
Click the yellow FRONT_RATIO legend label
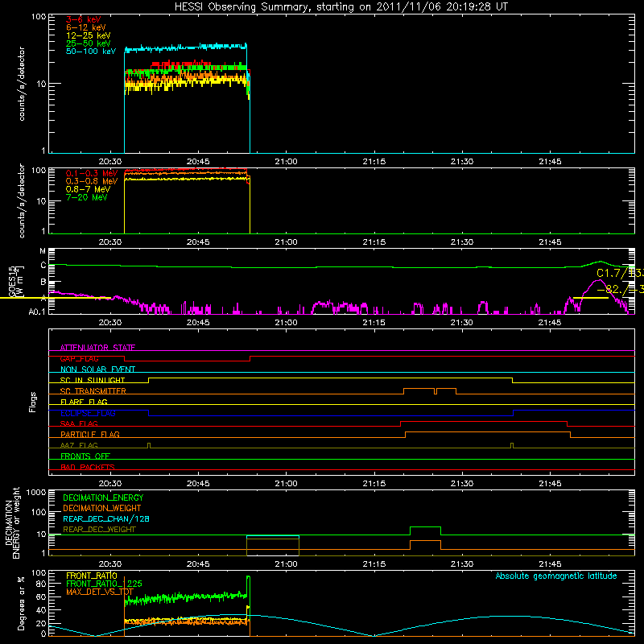click(x=91, y=576)
